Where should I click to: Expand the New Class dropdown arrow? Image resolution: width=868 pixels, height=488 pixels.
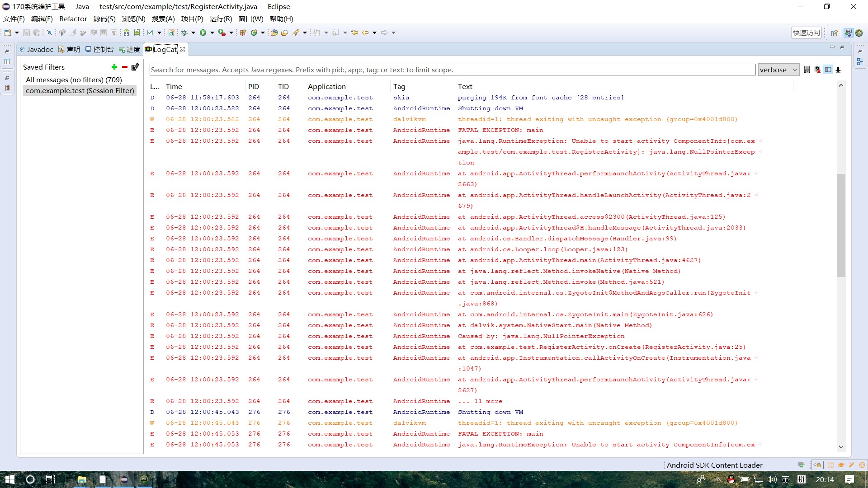pyautogui.click(x=263, y=33)
